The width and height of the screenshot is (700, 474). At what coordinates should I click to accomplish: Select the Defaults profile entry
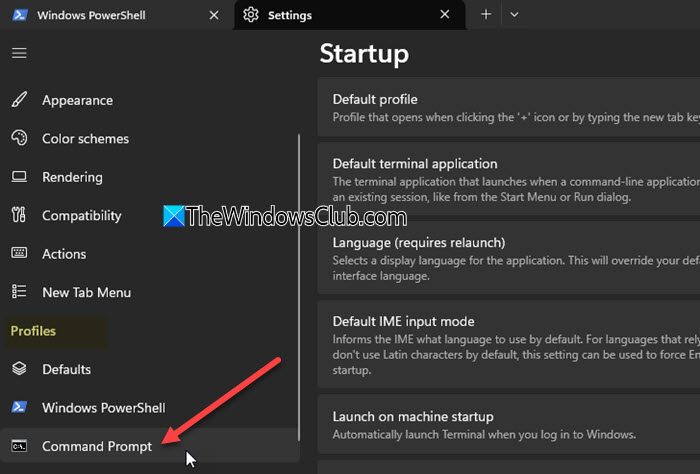(x=150, y=369)
